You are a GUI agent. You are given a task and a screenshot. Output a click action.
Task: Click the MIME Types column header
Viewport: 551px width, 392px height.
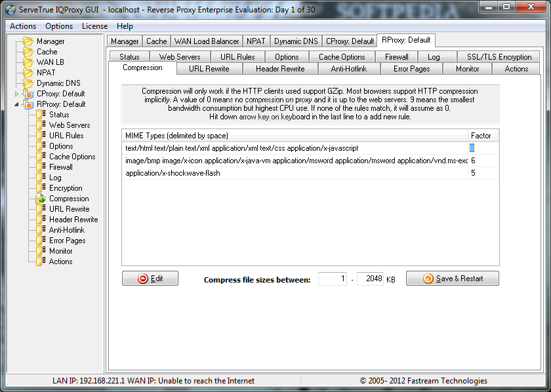(295, 136)
